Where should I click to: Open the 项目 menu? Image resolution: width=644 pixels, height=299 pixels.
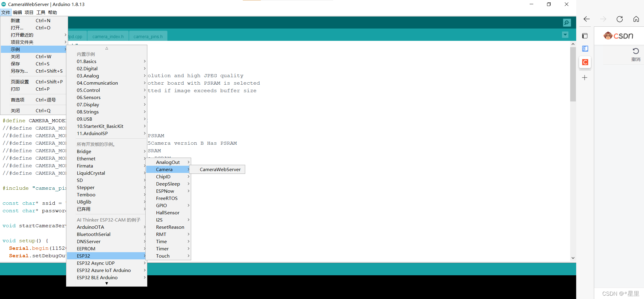29,12
